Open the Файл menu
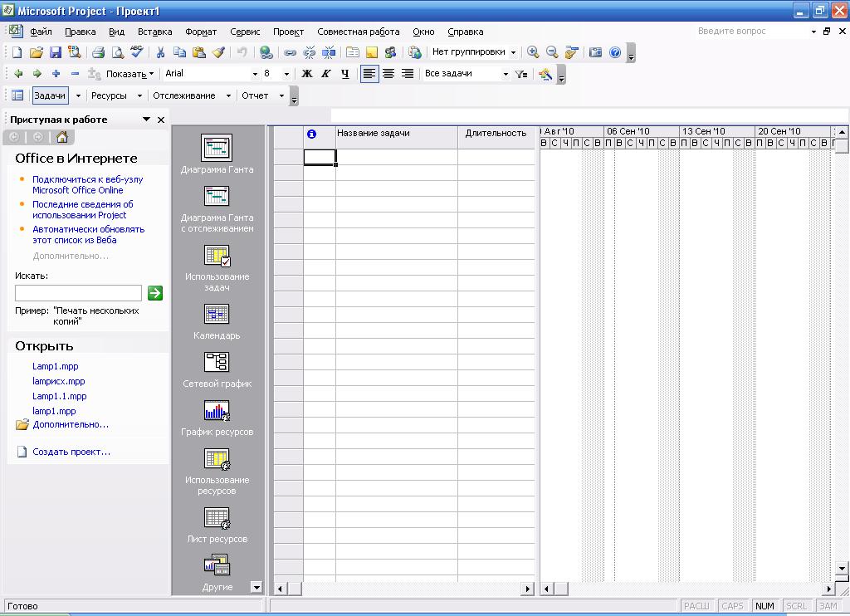 tap(42, 32)
